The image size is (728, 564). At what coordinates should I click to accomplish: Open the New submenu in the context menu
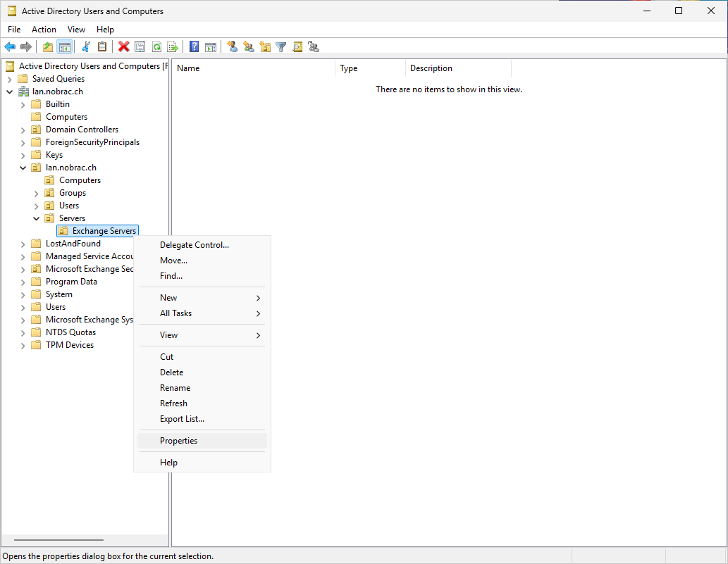(202, 298)
